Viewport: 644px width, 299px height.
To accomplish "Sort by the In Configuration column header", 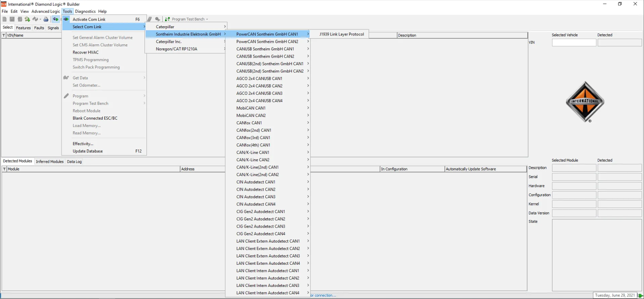I will coord(412,169).
